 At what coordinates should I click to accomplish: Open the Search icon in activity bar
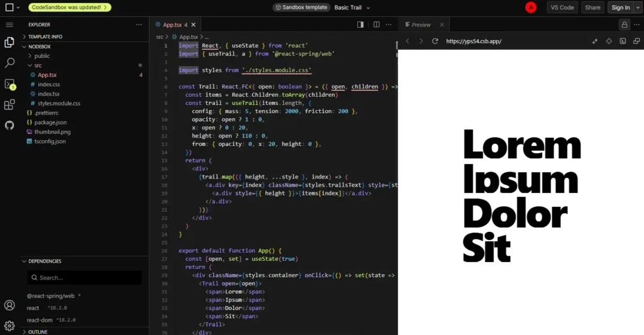coord(9,63)
